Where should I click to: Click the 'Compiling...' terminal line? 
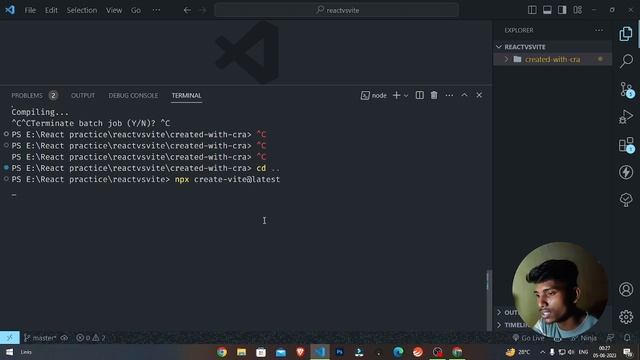click(40, 112)
